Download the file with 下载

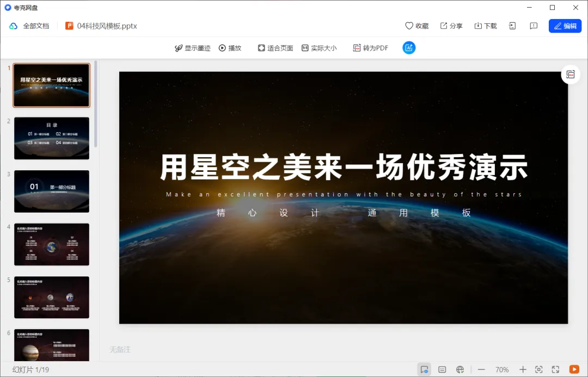486,26
